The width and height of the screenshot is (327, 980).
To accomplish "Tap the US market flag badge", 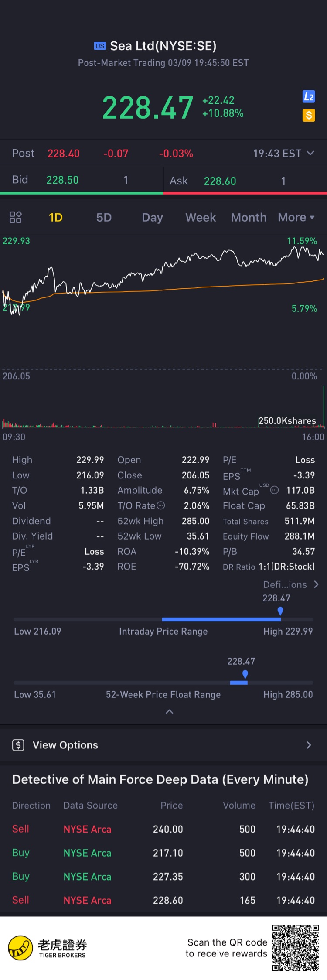I will (100, 46).
